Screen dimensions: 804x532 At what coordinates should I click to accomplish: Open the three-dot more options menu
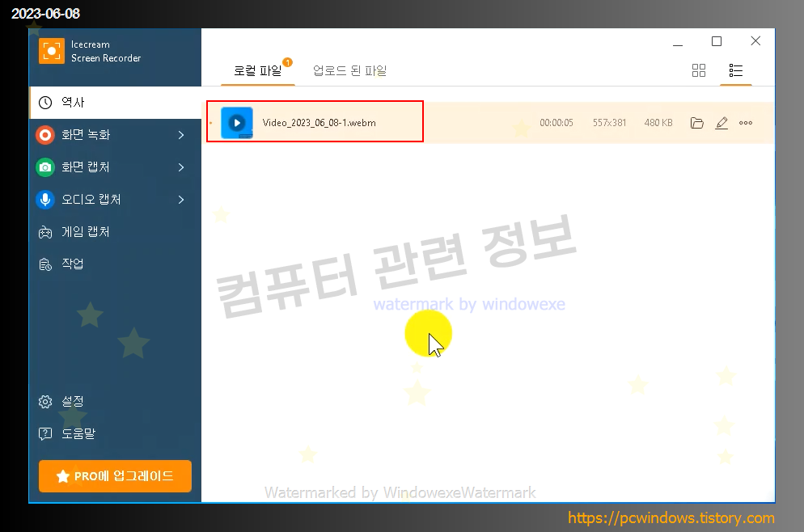pyautogui.click(x=746, y=123)
